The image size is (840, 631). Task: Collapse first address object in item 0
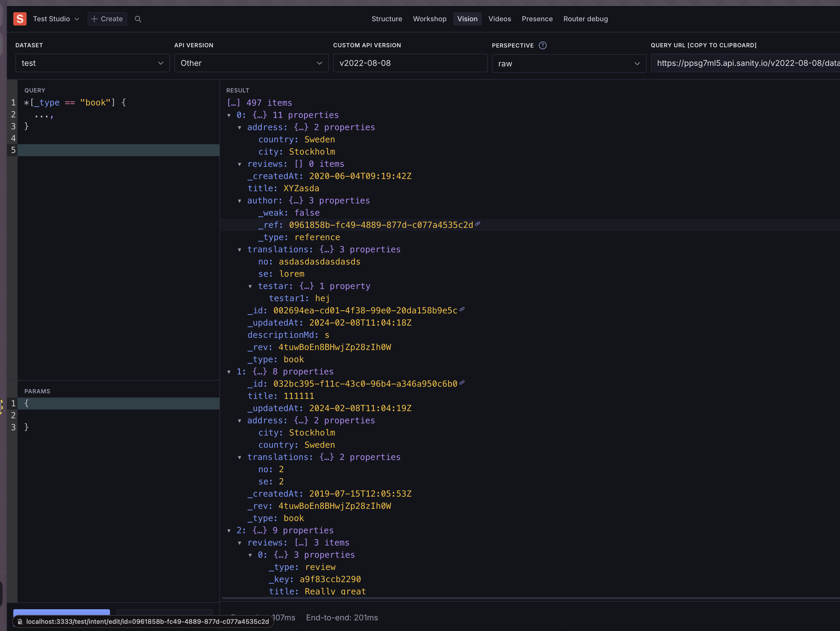pos(240,127)
